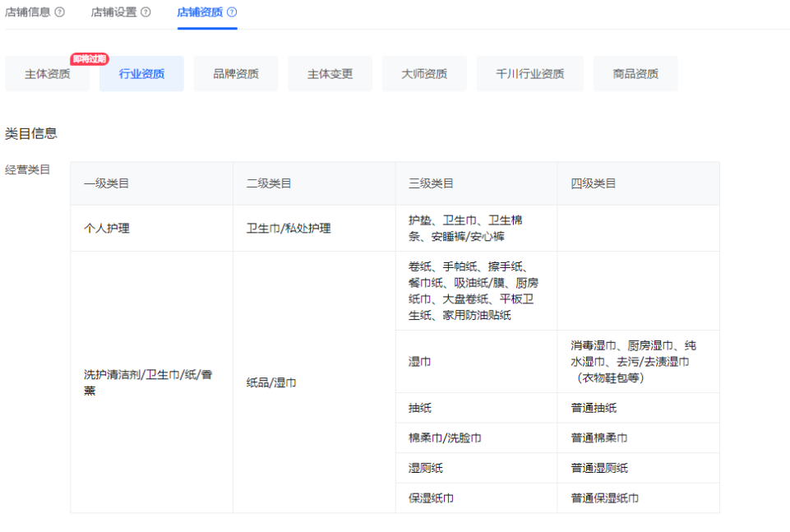
Task: Click the 纸品/湿巾 second-level category cell
Action: point(271,382)
